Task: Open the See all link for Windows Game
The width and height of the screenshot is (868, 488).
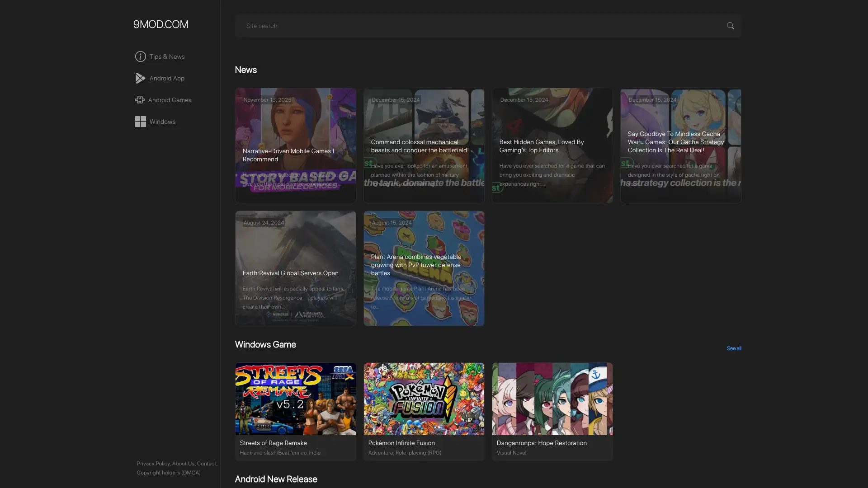Action: (x=733, y=348)
